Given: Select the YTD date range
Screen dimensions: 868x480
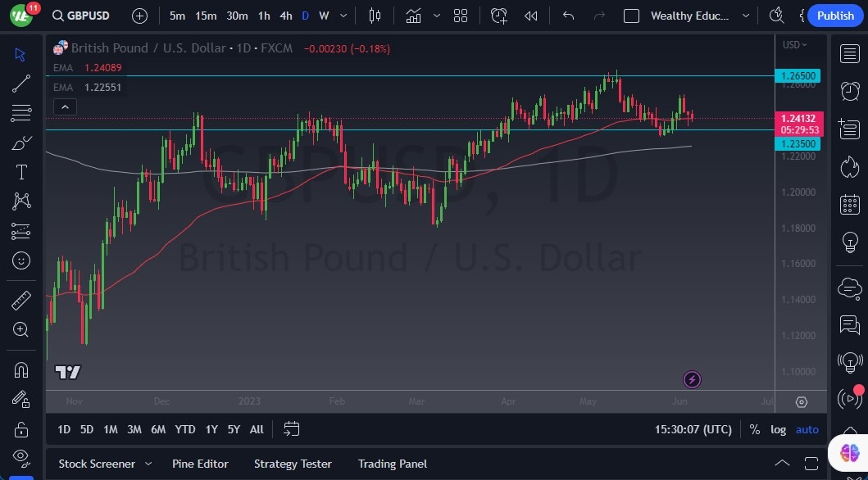Looking at the screenshot, I should coord(184,428).
